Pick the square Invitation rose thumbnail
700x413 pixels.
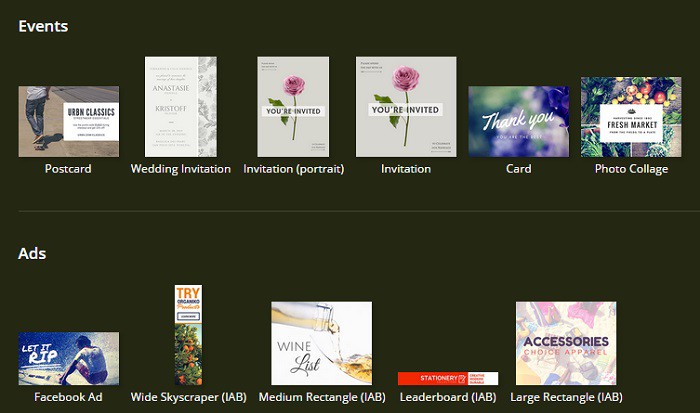[406, 107]
